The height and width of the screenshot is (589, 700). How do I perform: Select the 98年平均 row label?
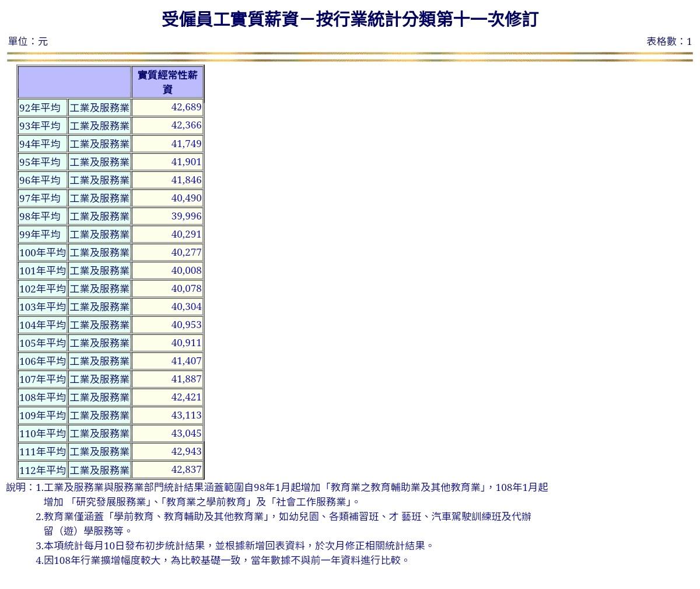(40, 217)
